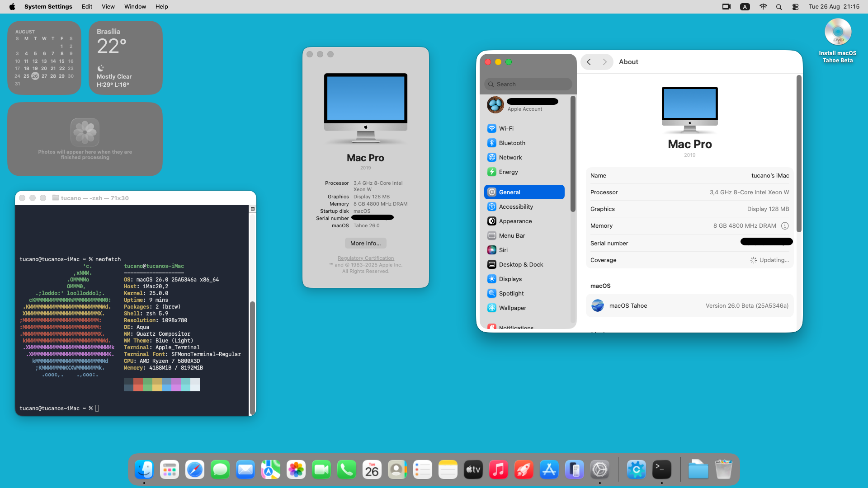Click the More Info... button
The image size is (868, 488).
(x=365, y=243)
